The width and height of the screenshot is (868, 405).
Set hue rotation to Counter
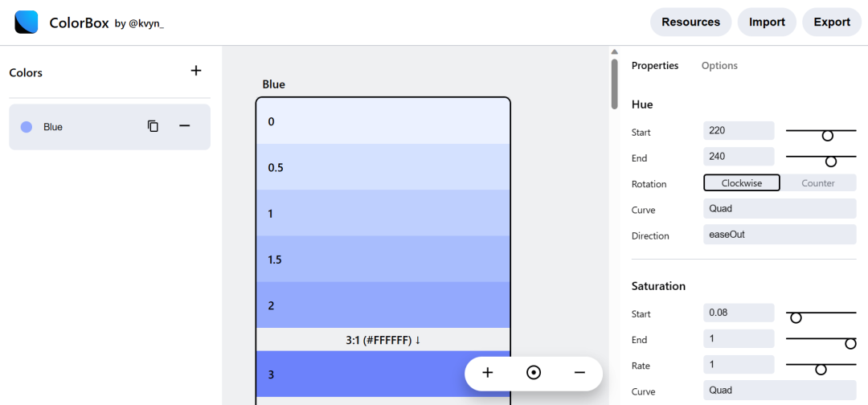(x=818, y=183)
